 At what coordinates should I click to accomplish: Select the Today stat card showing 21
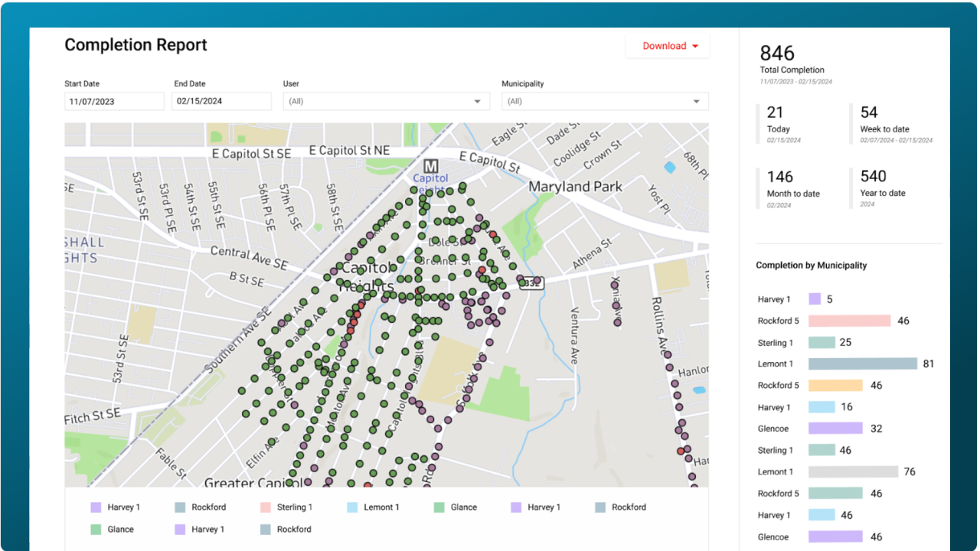point(776,112)
